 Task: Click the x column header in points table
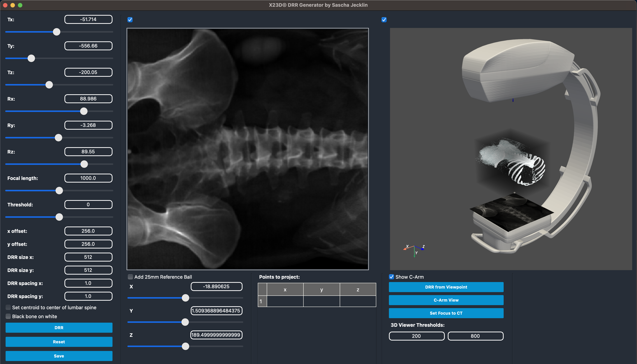point(285,289)
